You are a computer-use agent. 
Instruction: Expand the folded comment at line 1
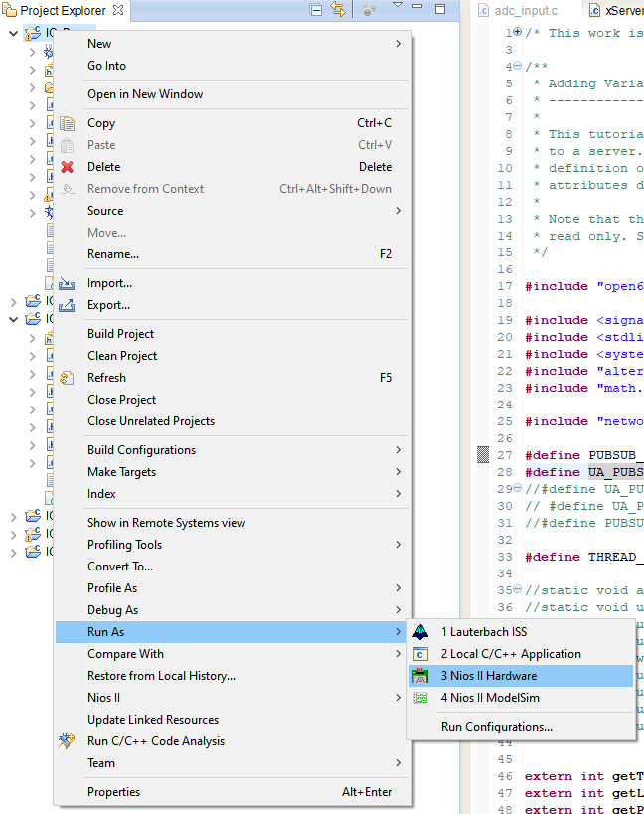[517, 33]
